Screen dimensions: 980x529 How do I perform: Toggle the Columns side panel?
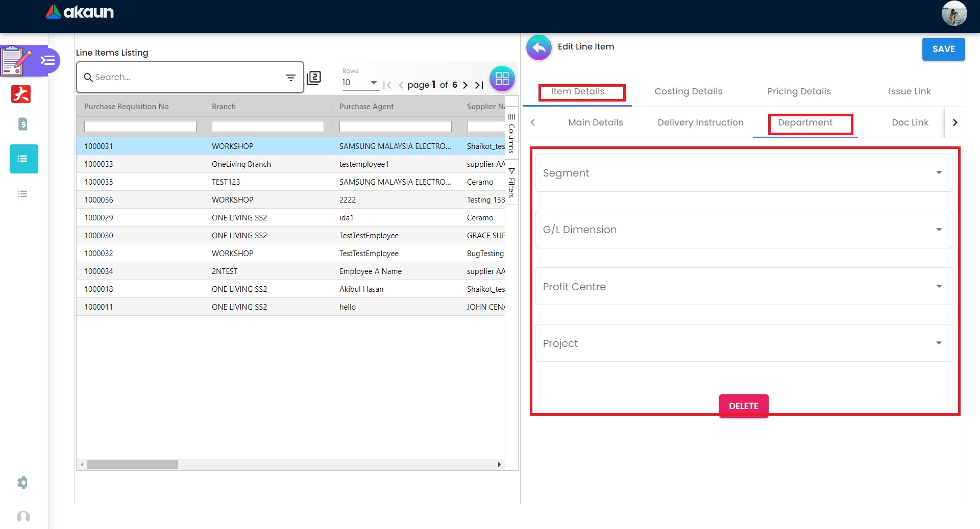coord(511,134)
